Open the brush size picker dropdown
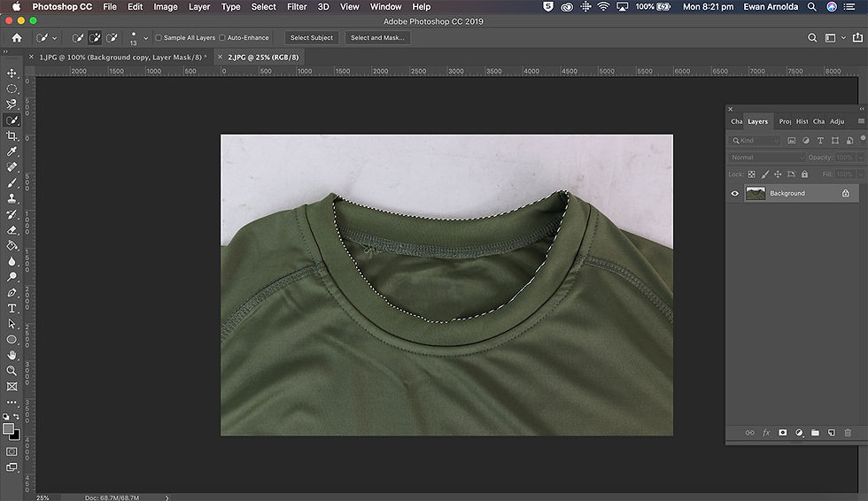 (x=145, y=38)
